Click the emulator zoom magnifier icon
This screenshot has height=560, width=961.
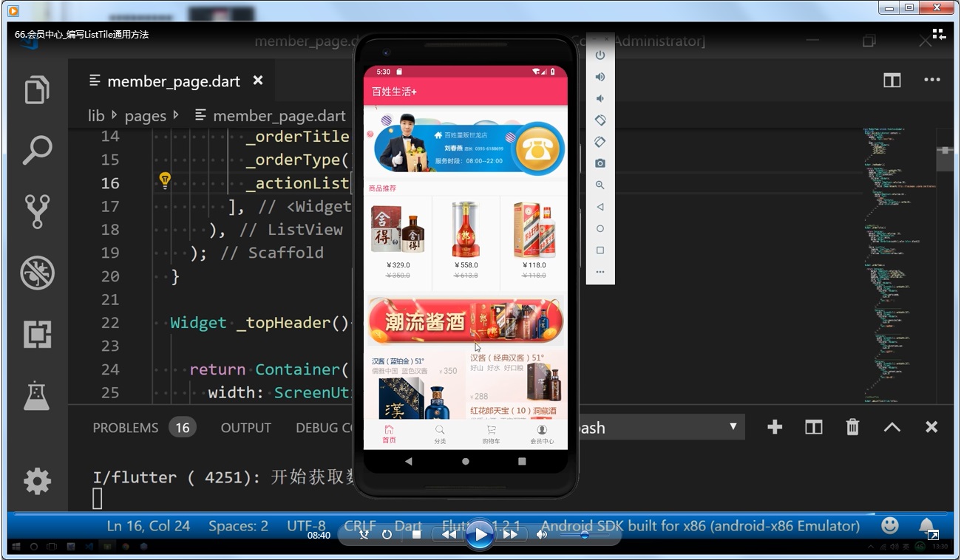pyautogui.click(x=600, y=185)
